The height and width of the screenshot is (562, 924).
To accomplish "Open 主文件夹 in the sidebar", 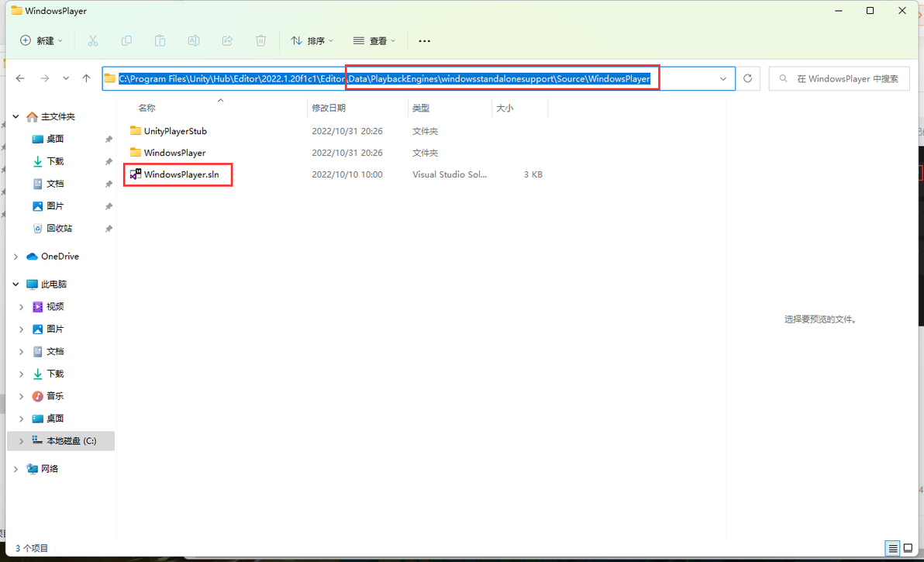I will 57,116.
